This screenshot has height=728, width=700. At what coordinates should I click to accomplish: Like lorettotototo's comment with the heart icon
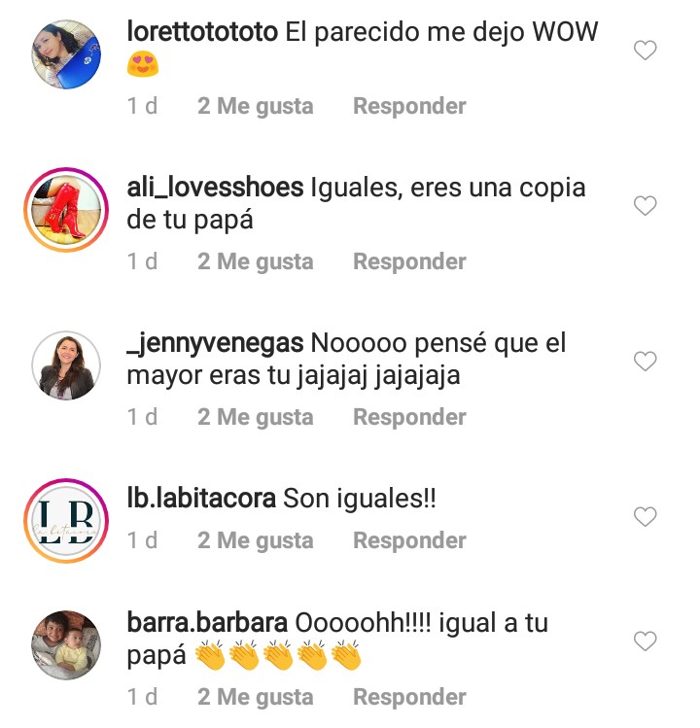coord(645,50)
